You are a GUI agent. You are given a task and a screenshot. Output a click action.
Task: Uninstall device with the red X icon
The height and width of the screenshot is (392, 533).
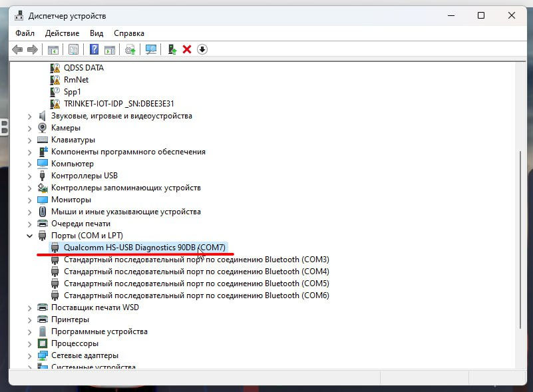(x=187, y=50)
